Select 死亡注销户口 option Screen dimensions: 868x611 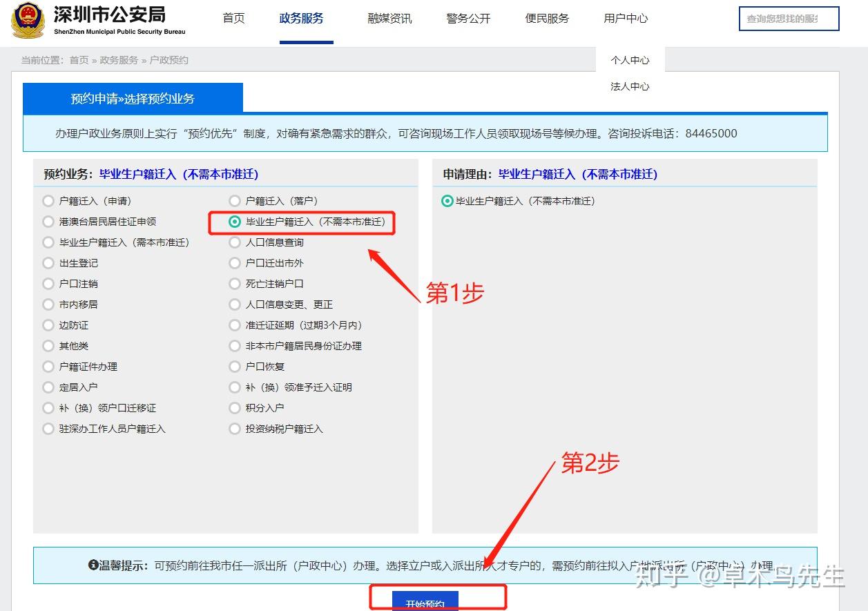click(235, 284)
